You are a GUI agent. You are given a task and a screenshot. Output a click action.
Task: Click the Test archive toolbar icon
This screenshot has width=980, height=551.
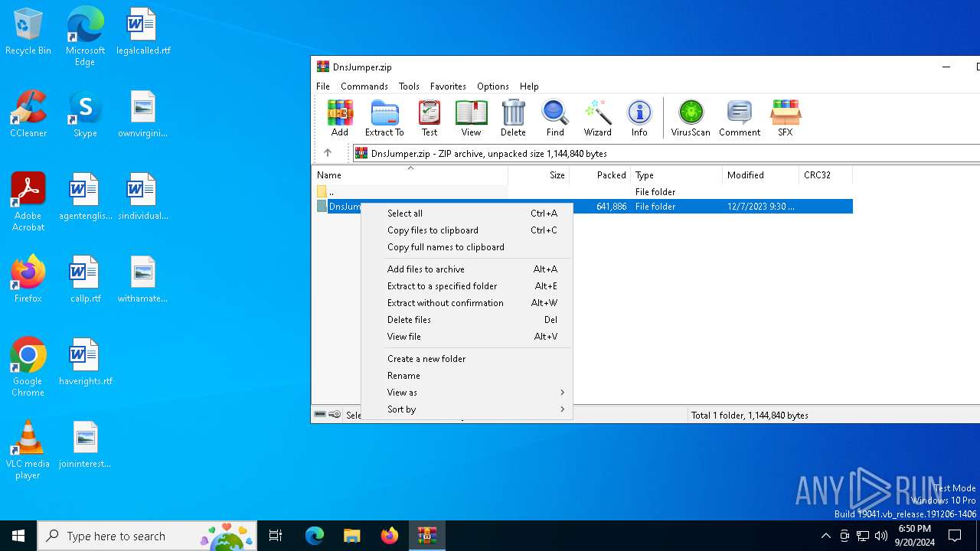[430, 118]
